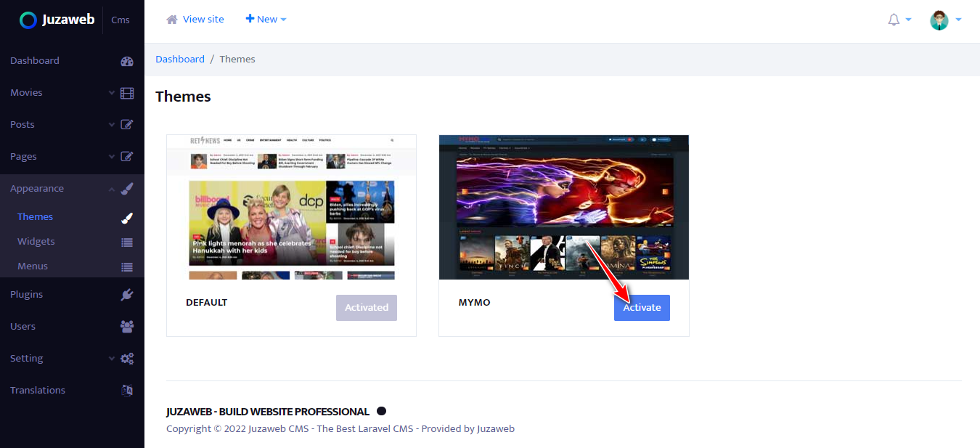
Task: Open the New dropdown arrow
Action: click(283, 20)
